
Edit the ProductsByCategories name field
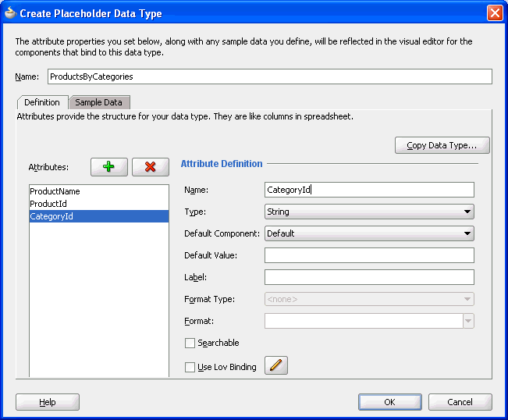[x=270, y=77]
